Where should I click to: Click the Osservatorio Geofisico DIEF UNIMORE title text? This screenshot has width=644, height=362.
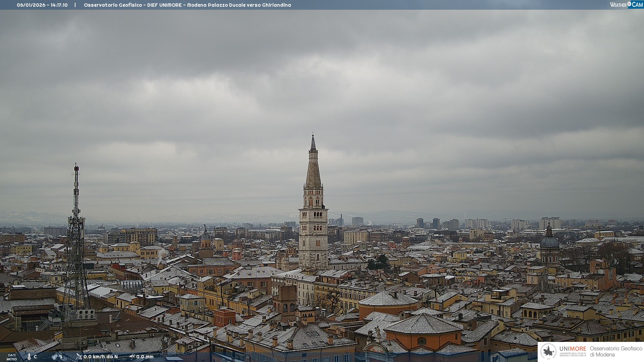pos(187,5)
